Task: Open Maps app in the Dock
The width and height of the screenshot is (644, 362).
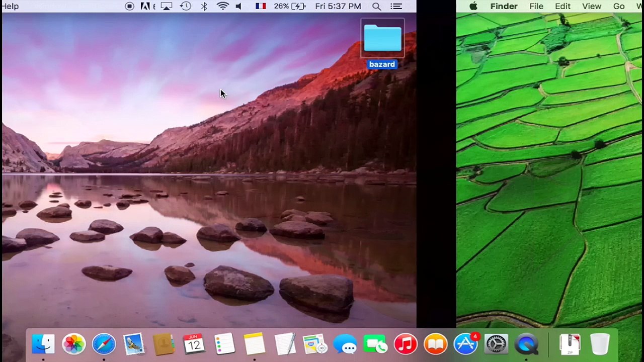Action: [x=315, y=344]
